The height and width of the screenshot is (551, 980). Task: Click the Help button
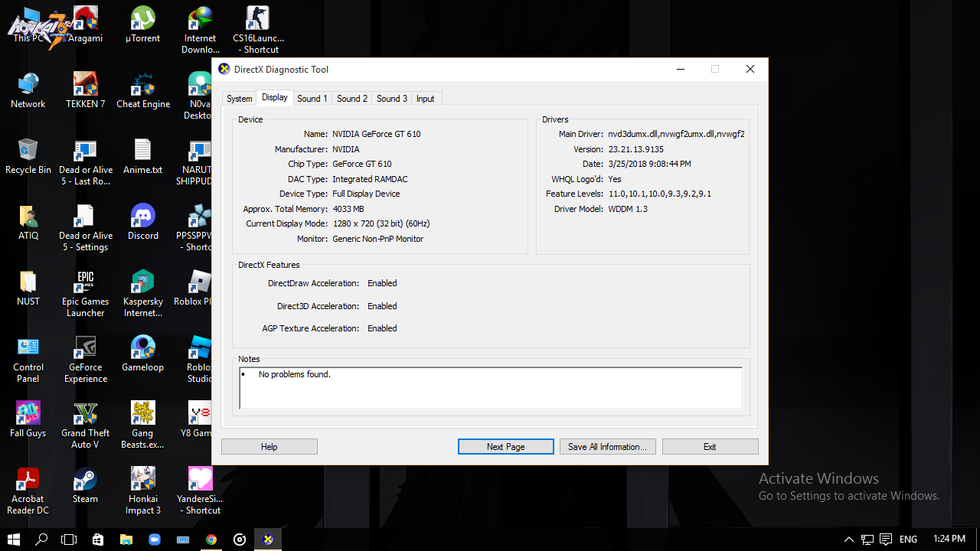pos(269,447)
